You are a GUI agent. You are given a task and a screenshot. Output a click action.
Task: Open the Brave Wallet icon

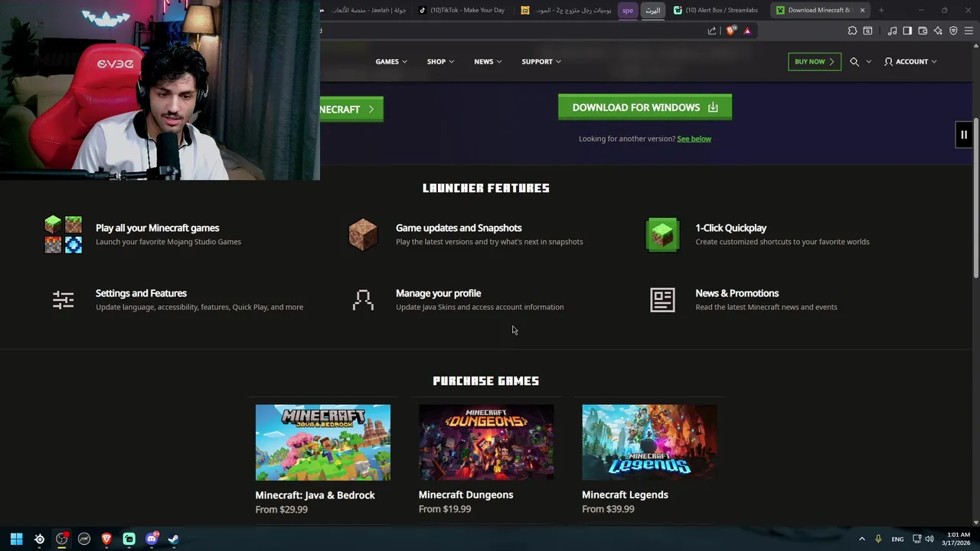point(923,31)
